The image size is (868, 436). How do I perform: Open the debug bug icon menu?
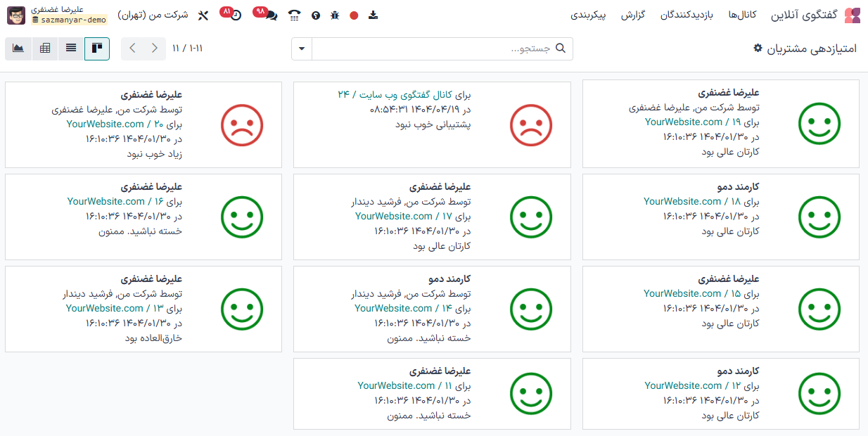pos(335,15)
